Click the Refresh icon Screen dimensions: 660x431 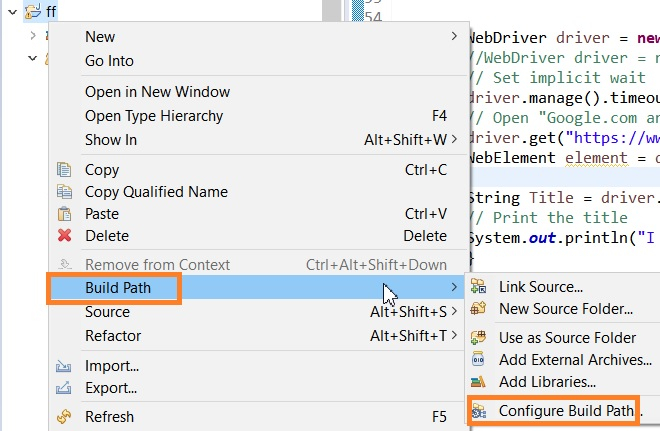pyautogui.click(x=65, y=417)
